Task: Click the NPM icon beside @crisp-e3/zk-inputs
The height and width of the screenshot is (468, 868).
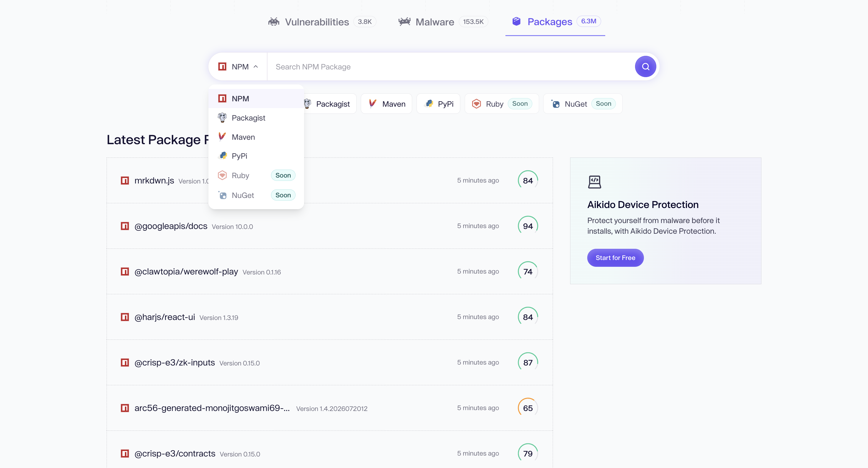Action: click(x=125, y=363)
